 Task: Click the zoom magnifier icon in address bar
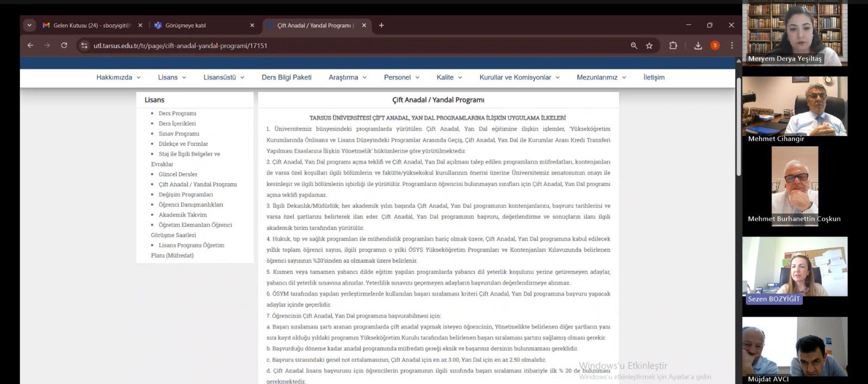[634, 46]
